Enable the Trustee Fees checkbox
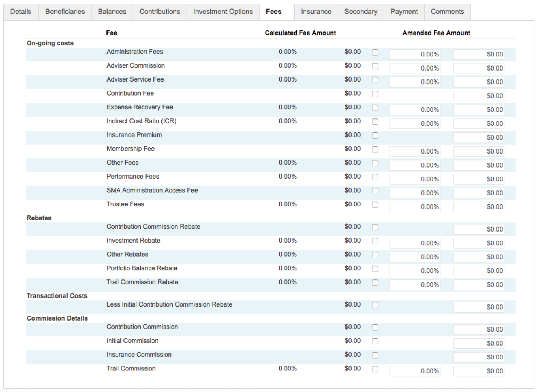The image size is (537, 392). pos(375,205)
